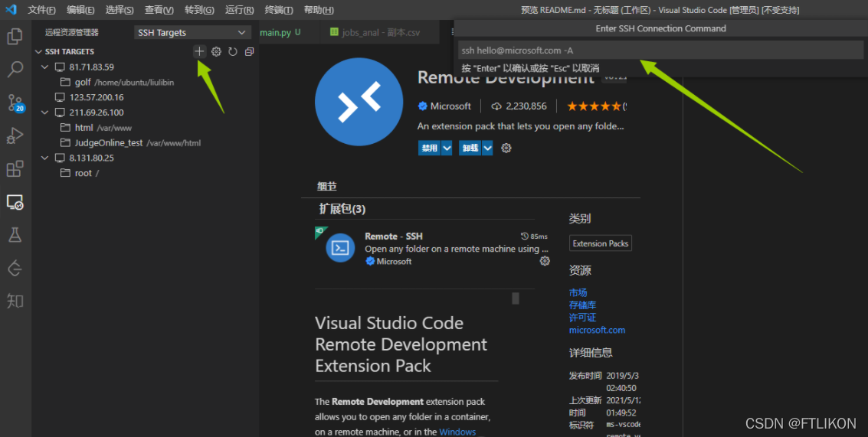Viewport: 868px width, 437px height.
Task: Open the Search view in activity bar
Action: (x=15, y=69)
